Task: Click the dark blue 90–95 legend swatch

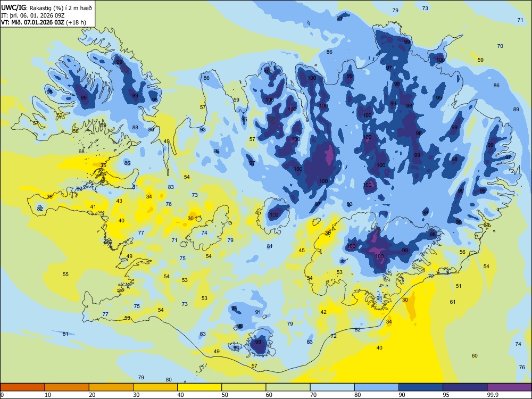Action: tap(421, 387)
